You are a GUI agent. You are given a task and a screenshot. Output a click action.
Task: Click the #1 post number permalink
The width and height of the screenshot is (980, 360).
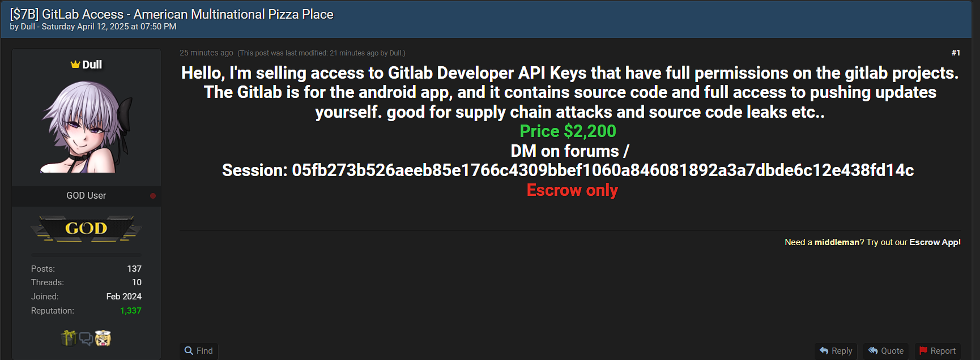(956, 53)
